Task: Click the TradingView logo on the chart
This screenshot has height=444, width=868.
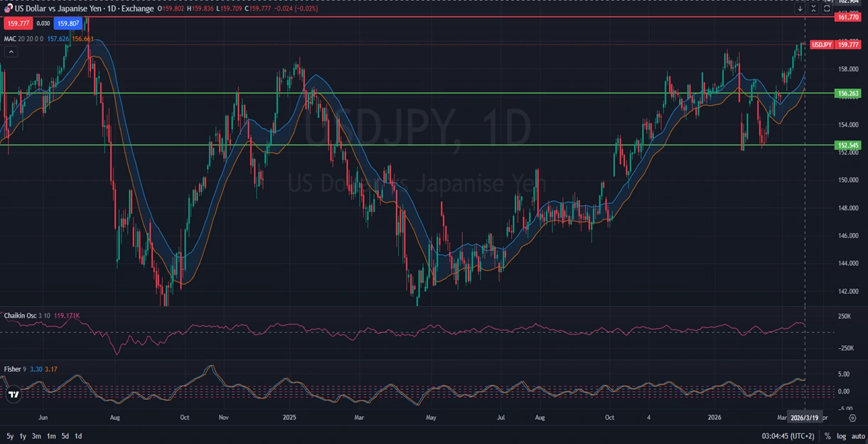Action: pyautogui.click(x=13, y=394)
